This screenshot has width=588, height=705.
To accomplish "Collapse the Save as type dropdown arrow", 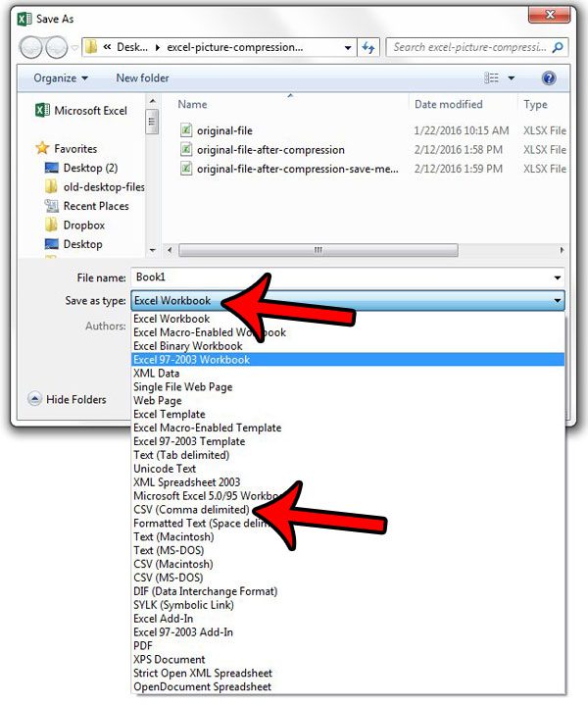I will 558,300.
